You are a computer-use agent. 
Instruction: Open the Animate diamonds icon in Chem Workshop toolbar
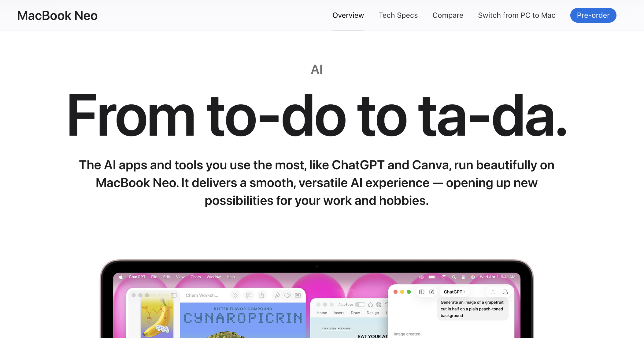pos(287,295)
